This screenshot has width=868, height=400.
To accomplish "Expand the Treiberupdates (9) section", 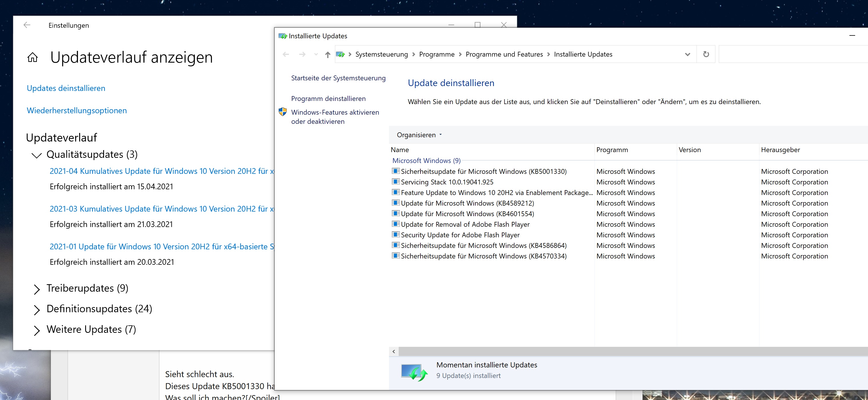I will pyautogui.click(x=37, y=289).
